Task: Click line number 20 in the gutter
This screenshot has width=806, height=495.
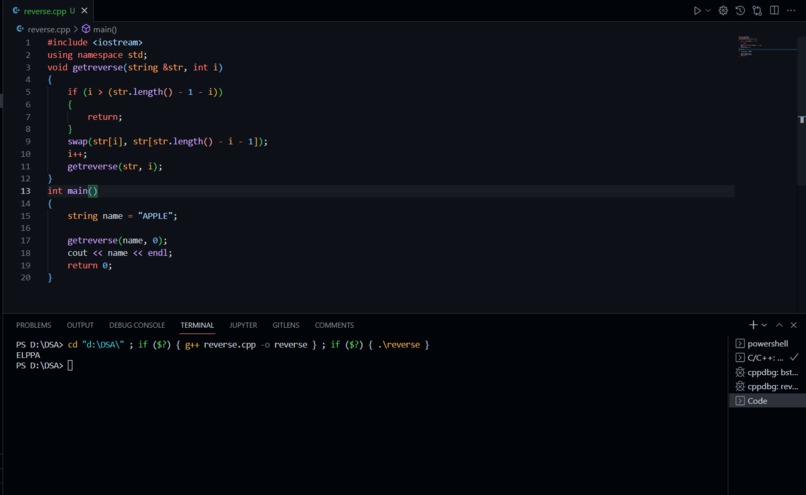Action: tap(25, 278)
